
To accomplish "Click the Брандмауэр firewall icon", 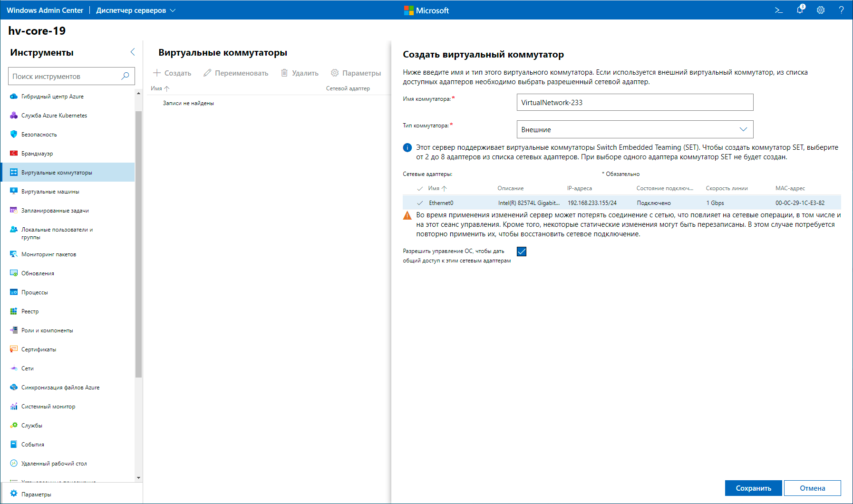I will [14, 154].
